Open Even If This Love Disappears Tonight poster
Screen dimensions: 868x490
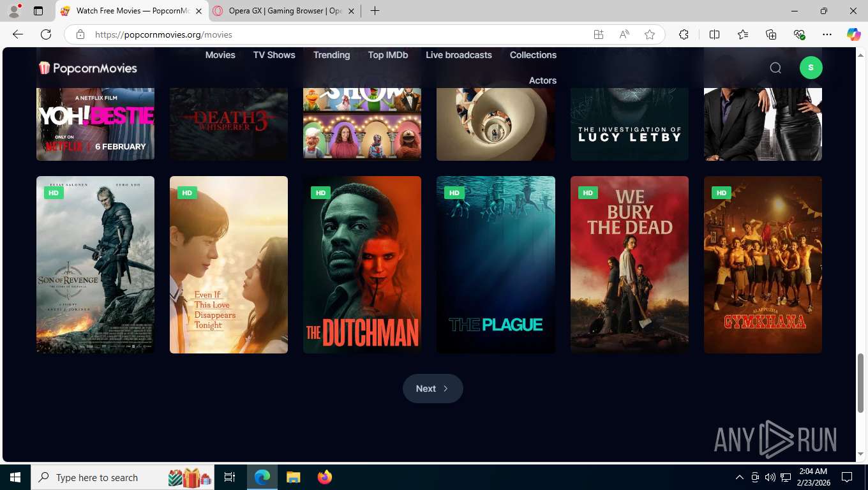228,265
